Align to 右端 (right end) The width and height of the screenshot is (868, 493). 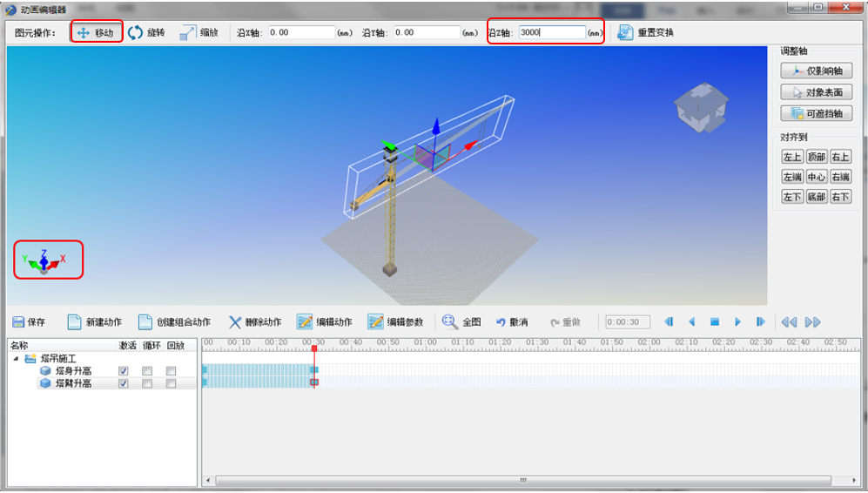[840, 178]
